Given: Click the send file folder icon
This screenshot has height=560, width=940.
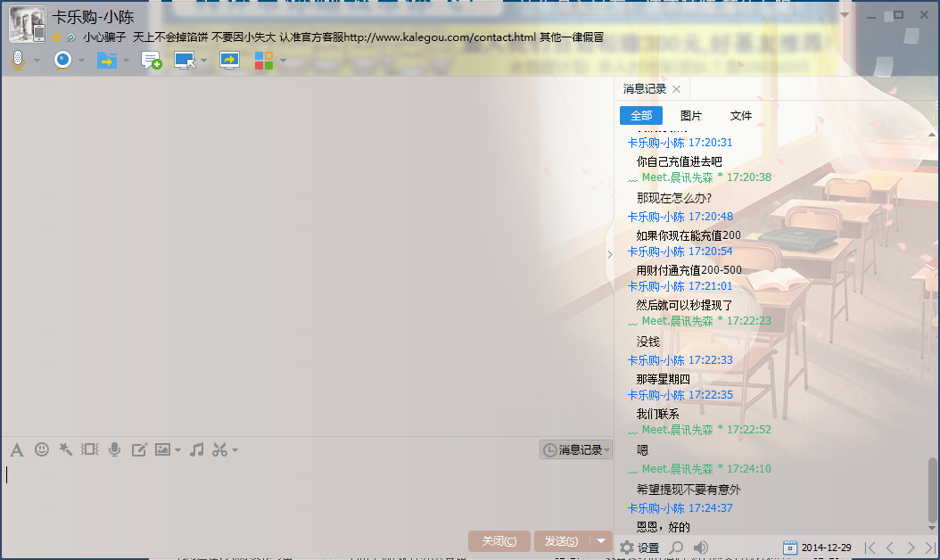Looking at the screenshot, I should click(x=106, y=60).
